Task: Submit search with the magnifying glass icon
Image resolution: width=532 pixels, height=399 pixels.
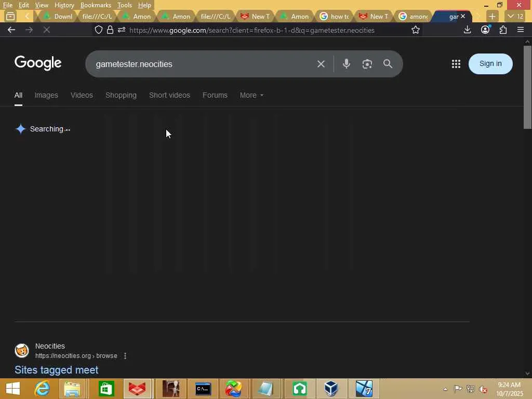Action: (x=388, y=64)
